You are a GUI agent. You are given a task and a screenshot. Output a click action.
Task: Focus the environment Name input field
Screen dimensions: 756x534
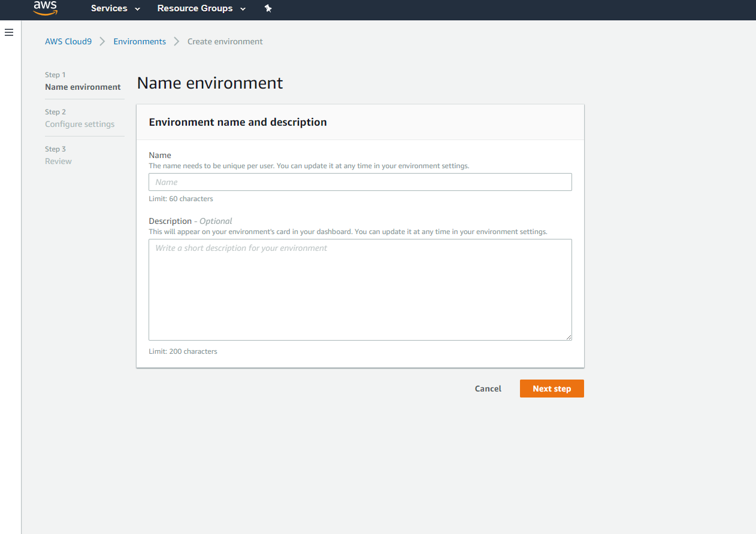(x=360, y=182)
